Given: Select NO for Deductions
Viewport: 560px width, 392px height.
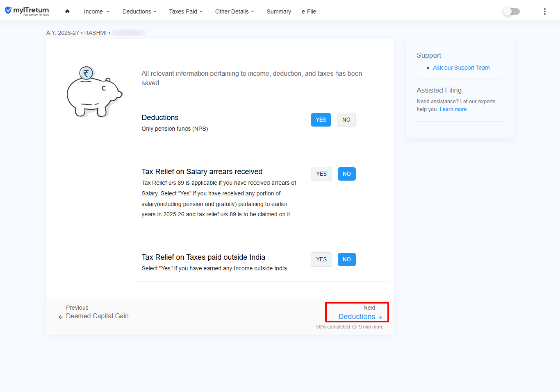Looking at the screenshot, I should 346,120.
